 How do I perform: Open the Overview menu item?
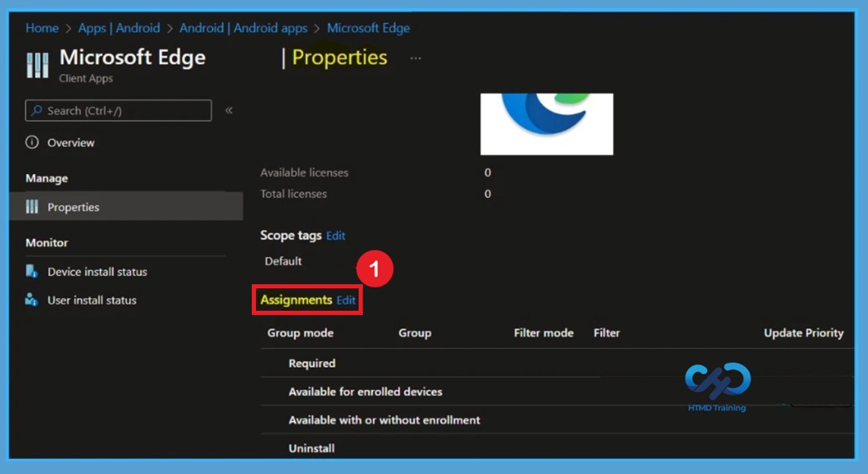(71, 143)
